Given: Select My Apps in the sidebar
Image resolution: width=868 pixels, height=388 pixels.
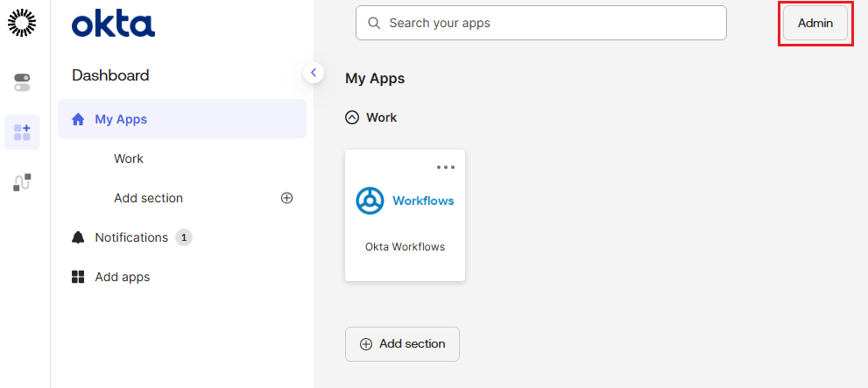Looking at the screenshot, I should pyautogui.click(x=121, y=119).
